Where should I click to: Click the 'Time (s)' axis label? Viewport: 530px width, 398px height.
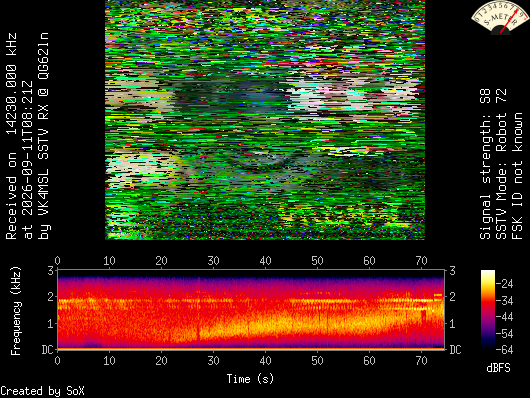[250, 379]
